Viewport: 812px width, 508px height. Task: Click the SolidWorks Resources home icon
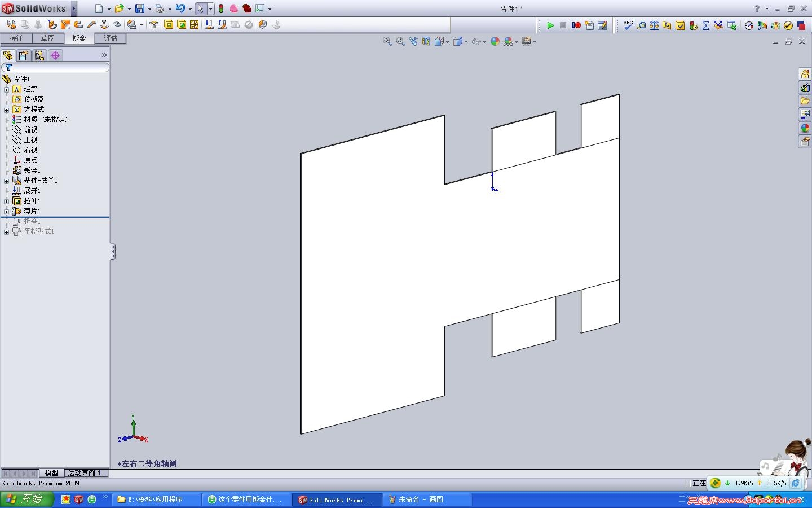pyautogui.click(x=805, y=74)
